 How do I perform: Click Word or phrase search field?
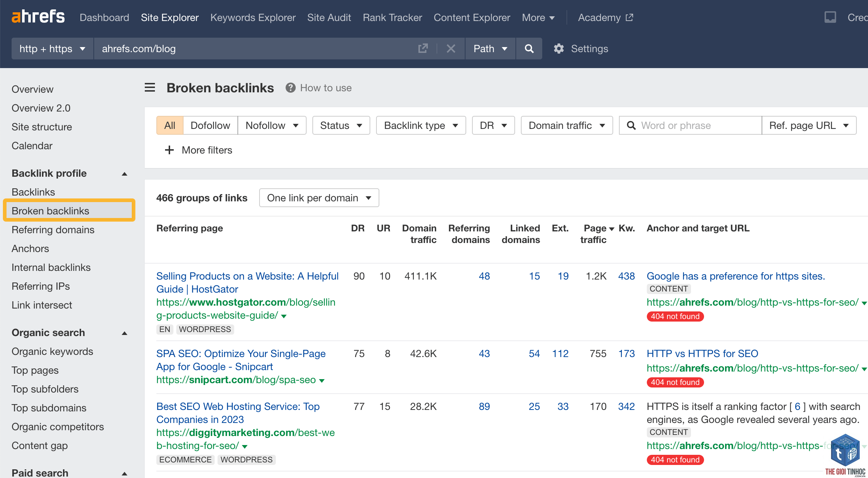tap(690, 125)
